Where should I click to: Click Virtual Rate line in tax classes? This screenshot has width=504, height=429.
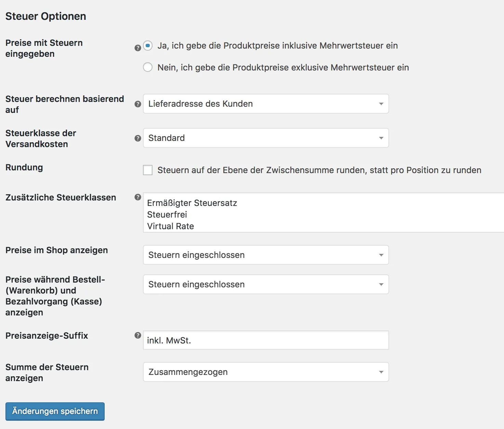[170, 226]
